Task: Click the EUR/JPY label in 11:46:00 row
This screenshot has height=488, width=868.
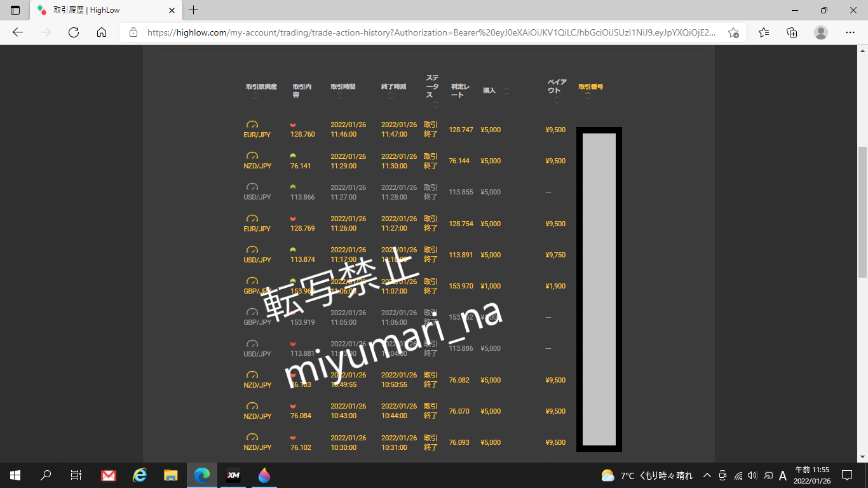Action: (257, 134)
